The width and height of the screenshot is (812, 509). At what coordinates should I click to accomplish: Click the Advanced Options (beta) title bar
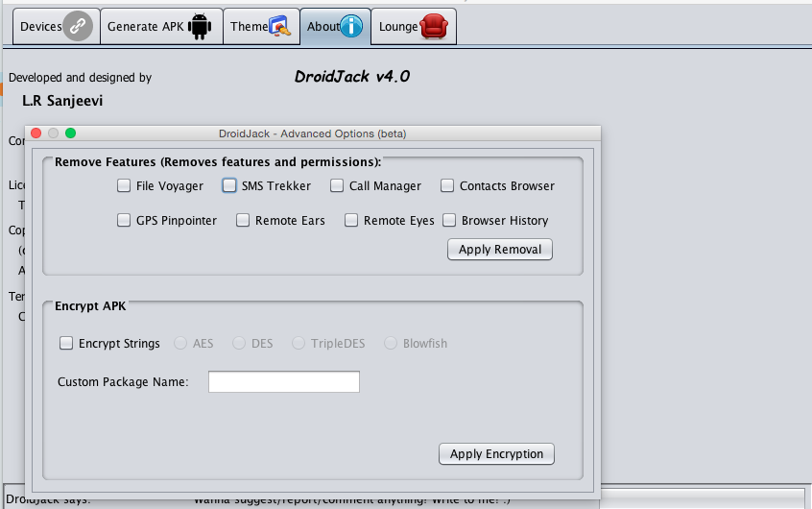(x=312, y=133)
